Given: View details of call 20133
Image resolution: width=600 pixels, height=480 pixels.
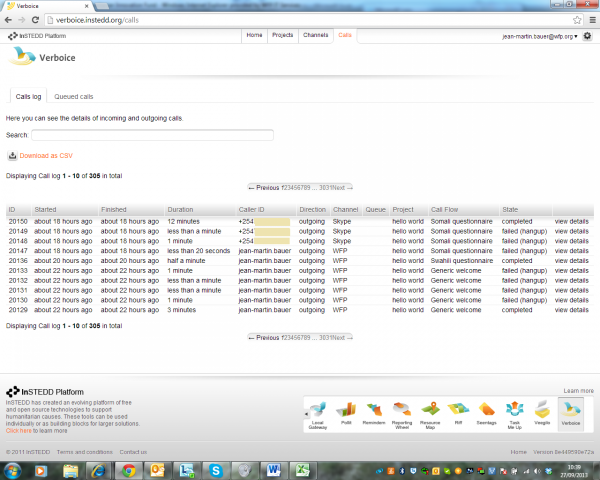Looking at the screenshot, I should pos(571,271).
